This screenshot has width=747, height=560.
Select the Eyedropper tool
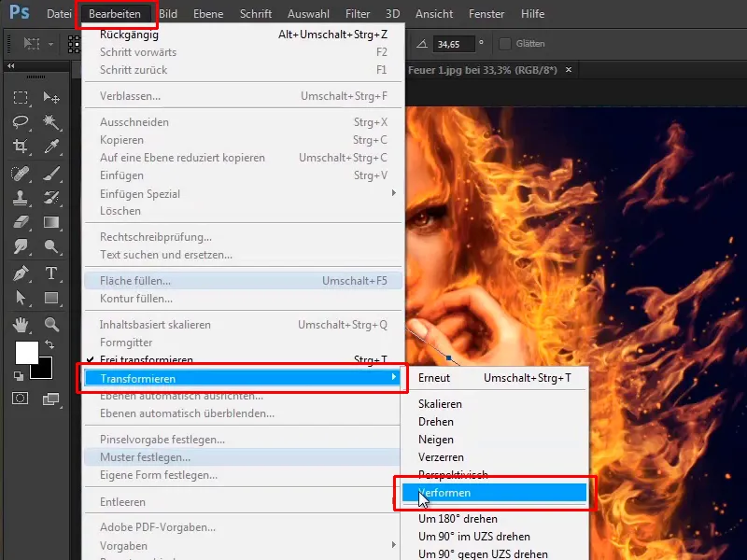pyautogui.click(x=51, y=147)
